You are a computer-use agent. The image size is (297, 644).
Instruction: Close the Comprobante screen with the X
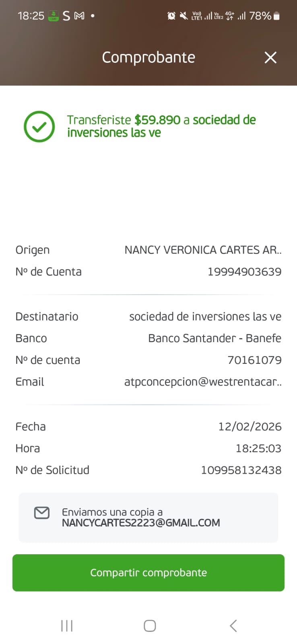coord(270,58)
